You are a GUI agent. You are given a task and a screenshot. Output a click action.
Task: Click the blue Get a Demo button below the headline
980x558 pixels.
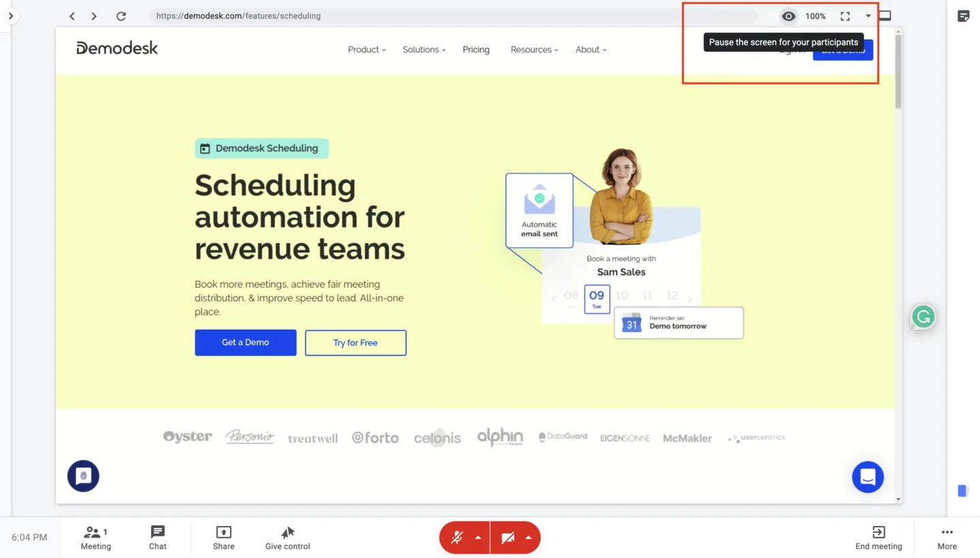click(x=246, y=342)
